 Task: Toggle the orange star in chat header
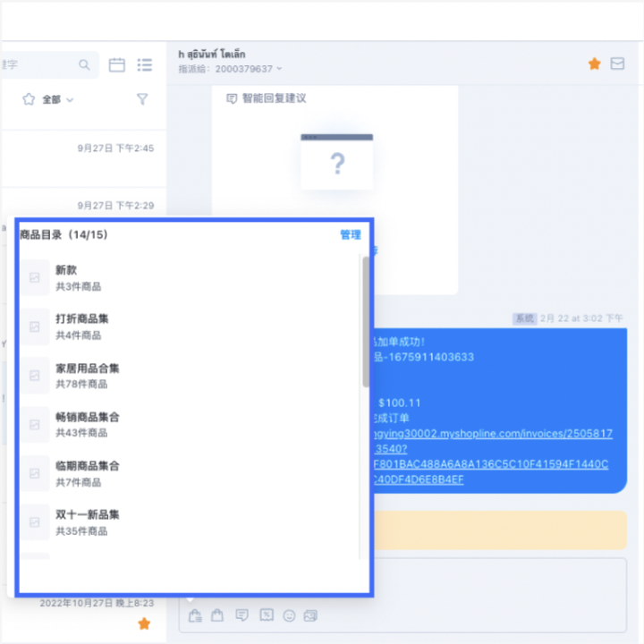coord(594,64)
